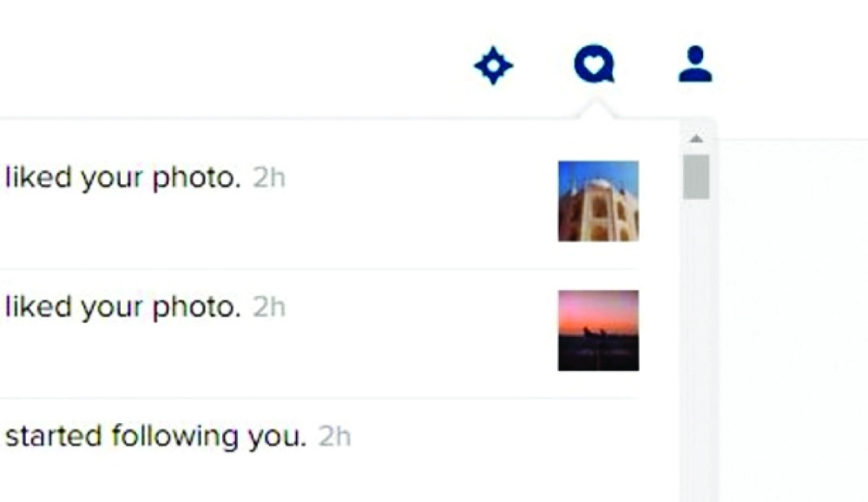868x502 pixels.
Task: Select the second "liked your photo." notification text
Action: coord(123,307)
